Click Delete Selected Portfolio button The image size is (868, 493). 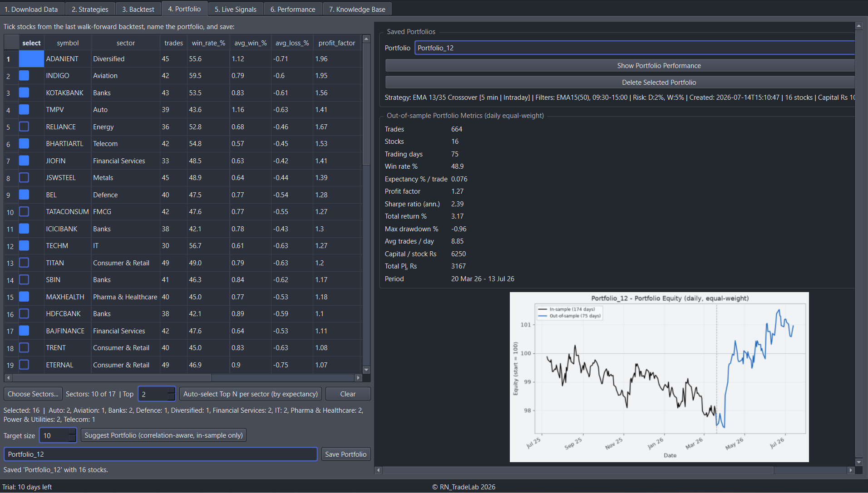click(620, 83)
